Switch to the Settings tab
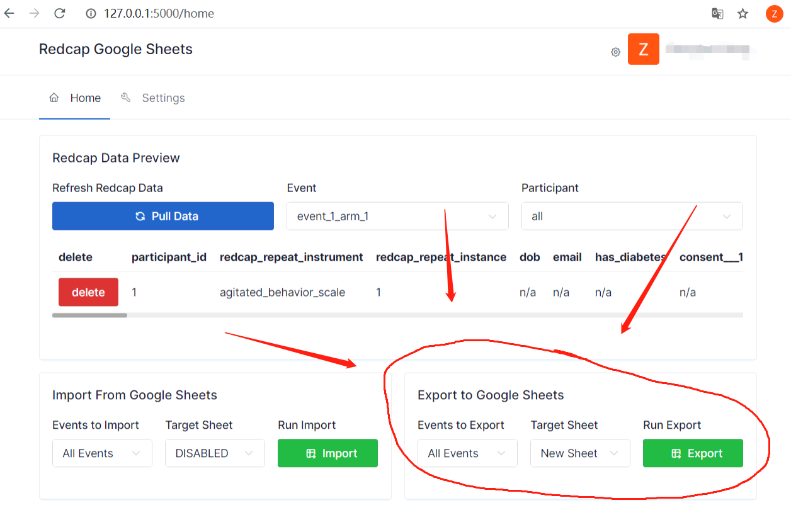 click(x=162, y=98)
